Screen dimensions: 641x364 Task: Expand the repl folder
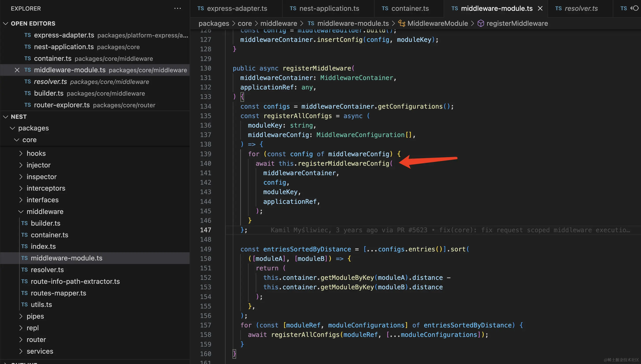(x=21, y=328)
